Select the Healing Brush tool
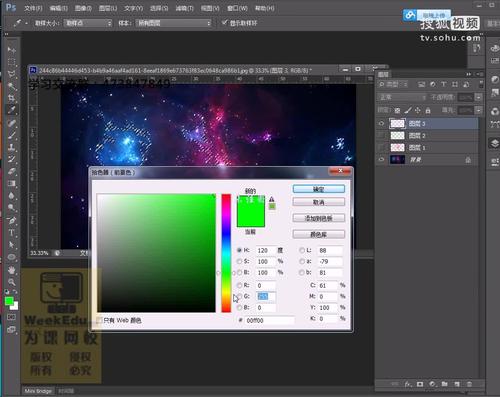The image size is (500, 397). (12, 123)
